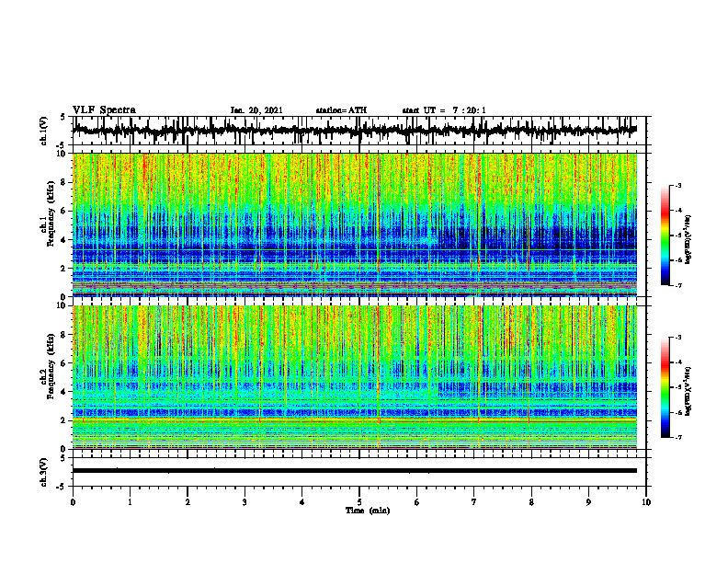Click the time axis tick label "3"
This screenshot has height=563, width=728.
[x=245, y=502]
